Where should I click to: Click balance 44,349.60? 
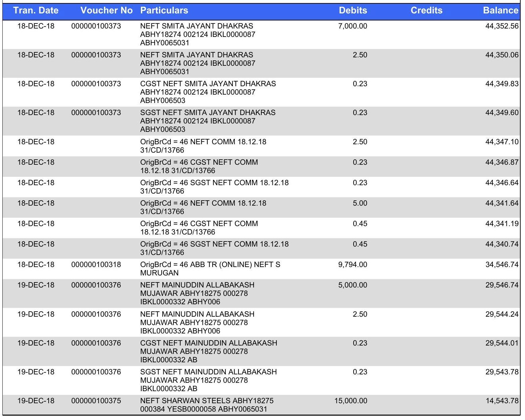pos(502,113)
